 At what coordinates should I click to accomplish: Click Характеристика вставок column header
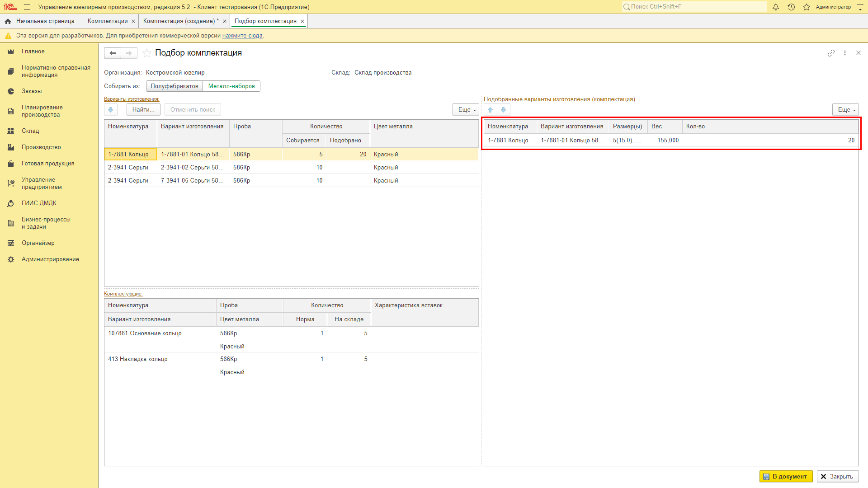[x=425, y=312]
